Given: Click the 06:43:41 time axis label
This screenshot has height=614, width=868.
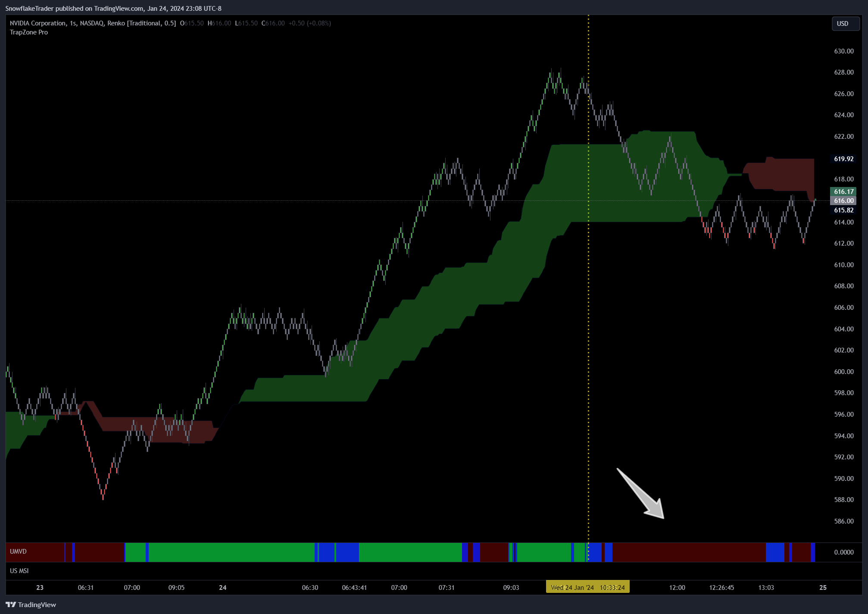Looking at the screenshot, I should pyautogui.click(x=354, y=588).
